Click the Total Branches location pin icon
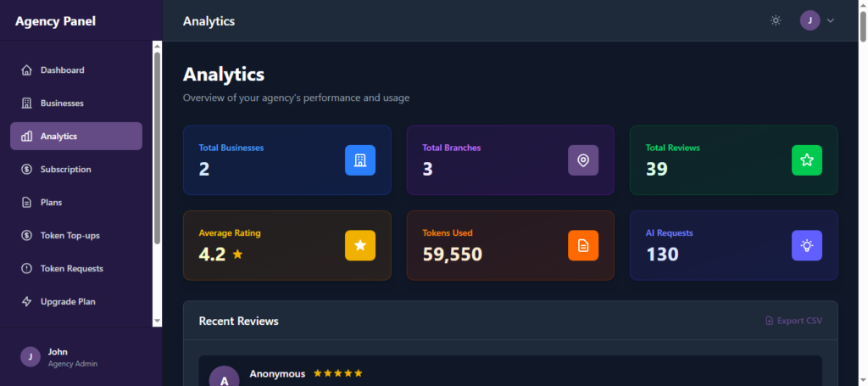The height and width of the screenshot is (386, 868). click(583, 160)
